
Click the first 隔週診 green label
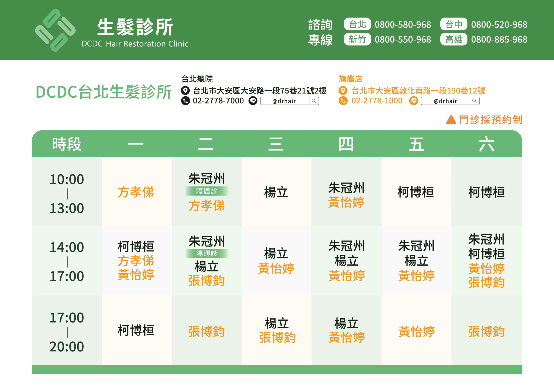[x=206, y=191]
